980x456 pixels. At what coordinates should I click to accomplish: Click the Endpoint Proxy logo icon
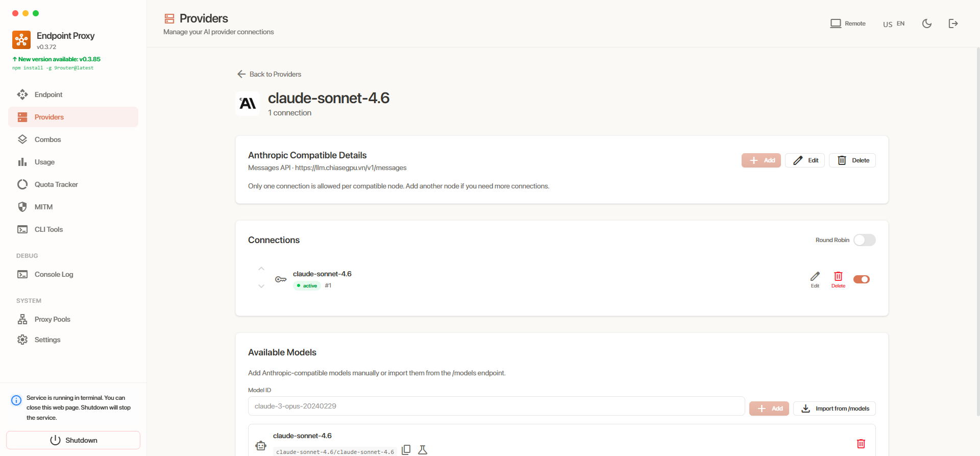[x=21, y=40]
